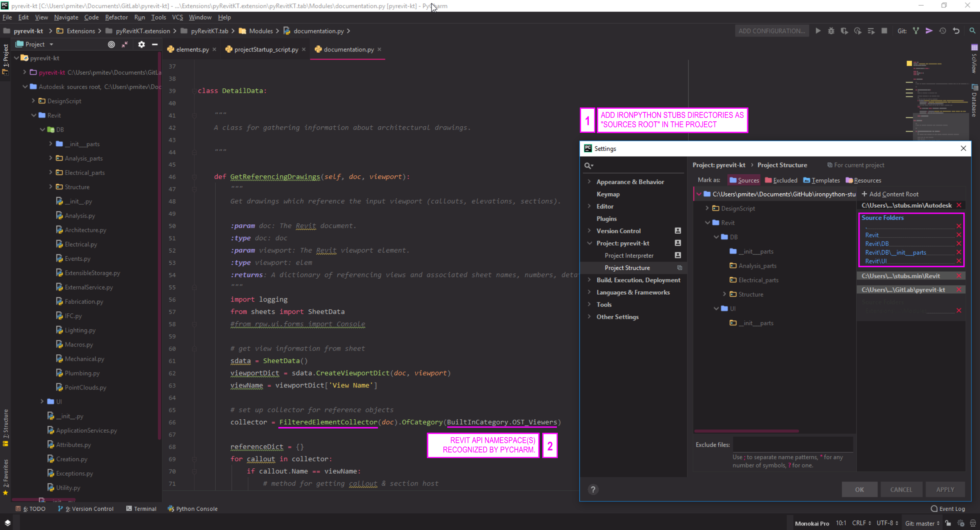Select Project Interpreter settings page

629,255
